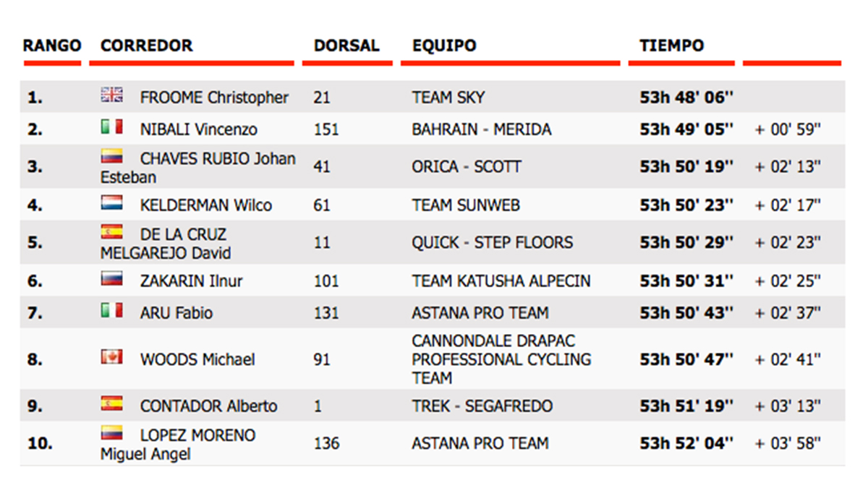Open the TREK - SEGAFREDO team entry
868x488 pixels.
(482, 406)
